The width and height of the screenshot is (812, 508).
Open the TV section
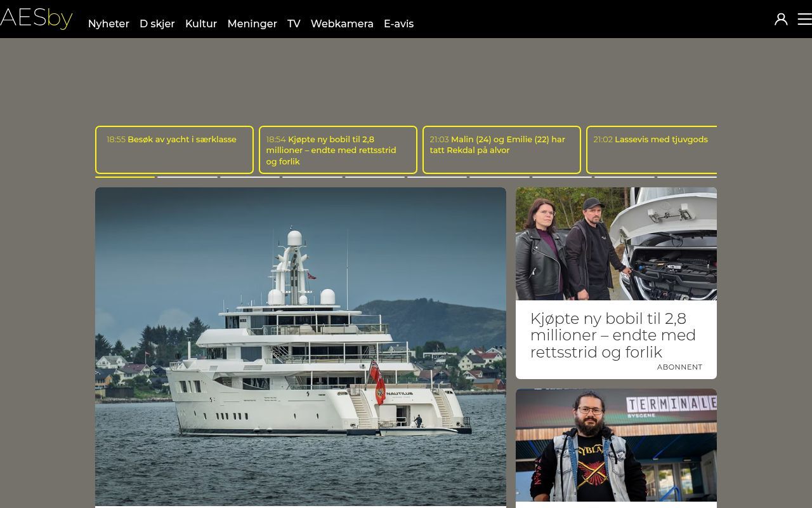[x=294, y=23]
